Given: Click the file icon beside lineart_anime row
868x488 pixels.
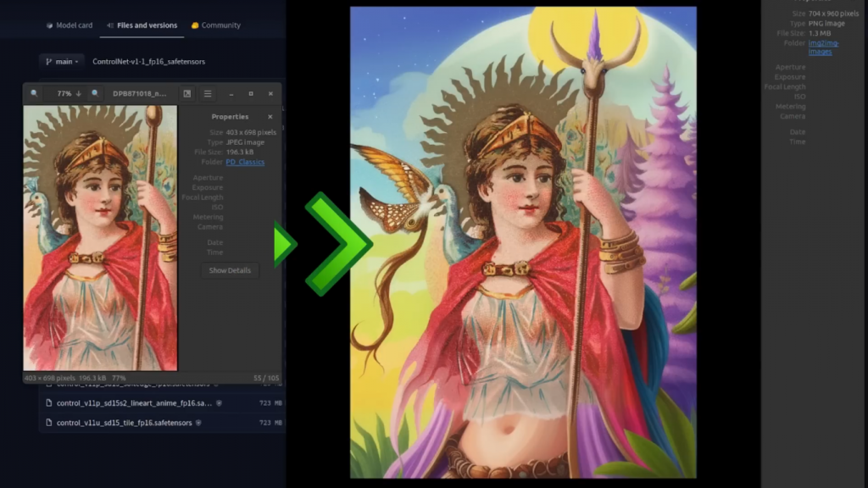Looking at the screenshot, I should 48,402.
